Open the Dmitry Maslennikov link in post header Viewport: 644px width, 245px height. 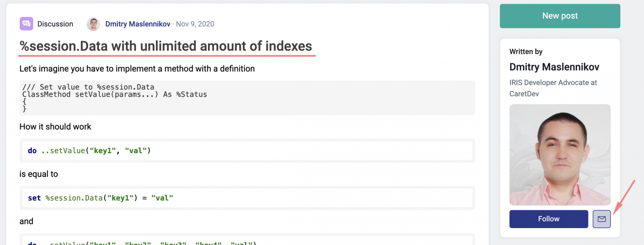coord(138,24)
